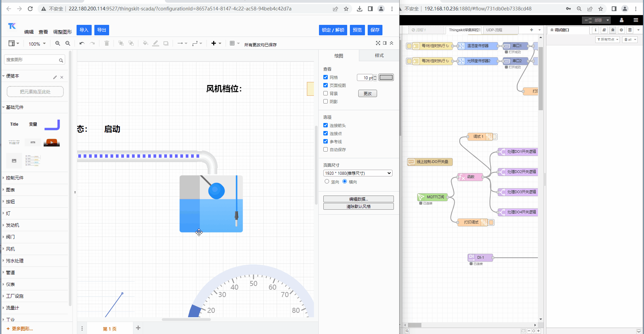Image resolution: width=644 pixels, height=334 pixels.
Task: Toggle the page view checkbox
Action: click(x=325, y=85)
